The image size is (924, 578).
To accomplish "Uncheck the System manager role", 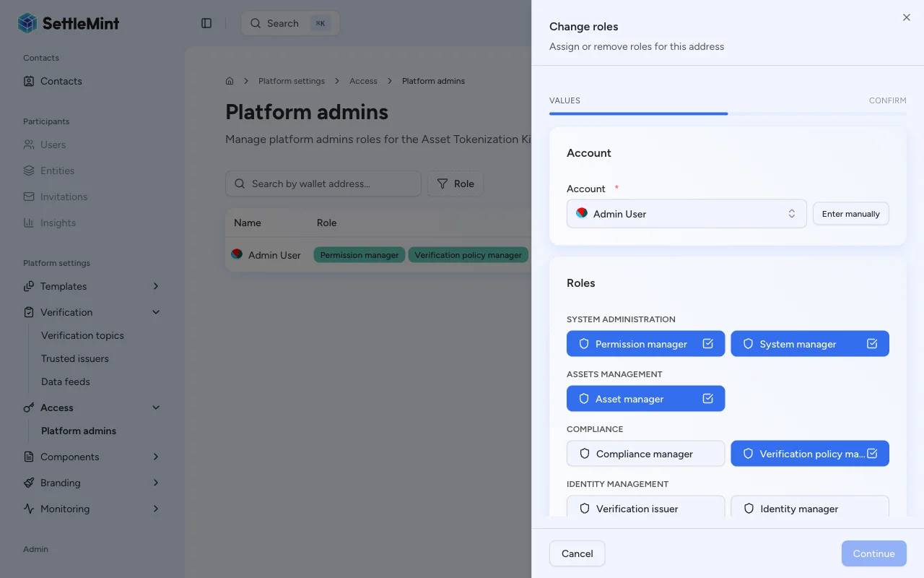I will [x=809, y=344].
